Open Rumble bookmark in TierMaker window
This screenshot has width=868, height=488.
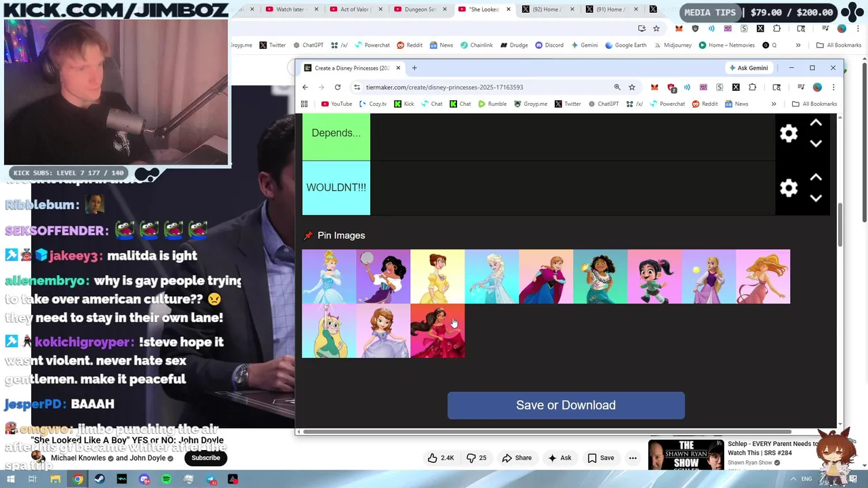tap(491, 104)
